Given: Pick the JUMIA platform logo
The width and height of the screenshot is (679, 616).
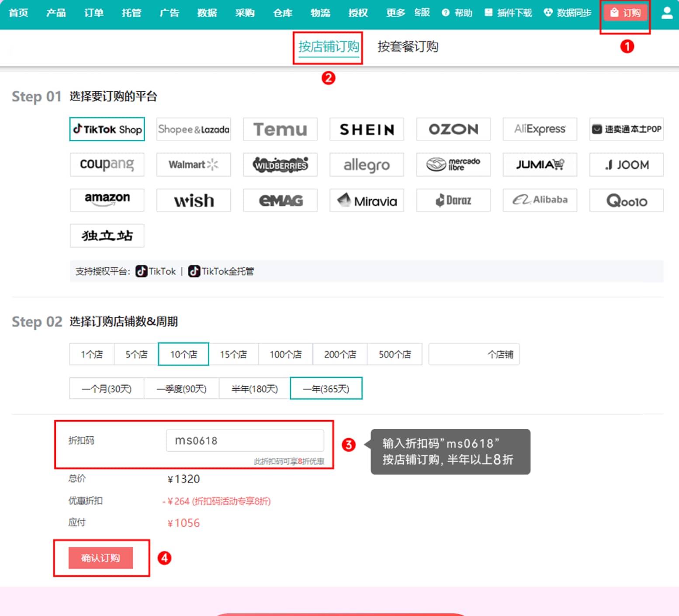Looking at the screenshot, I should [540, 164].
